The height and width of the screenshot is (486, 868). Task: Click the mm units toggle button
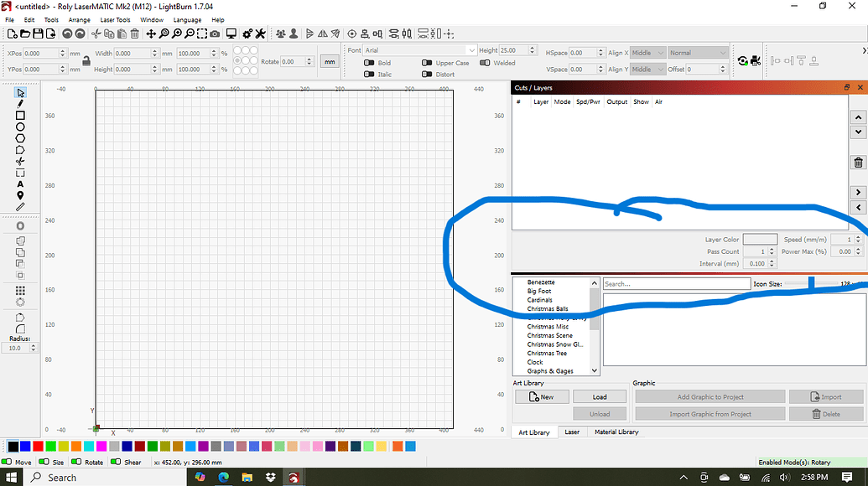[330, 61]
